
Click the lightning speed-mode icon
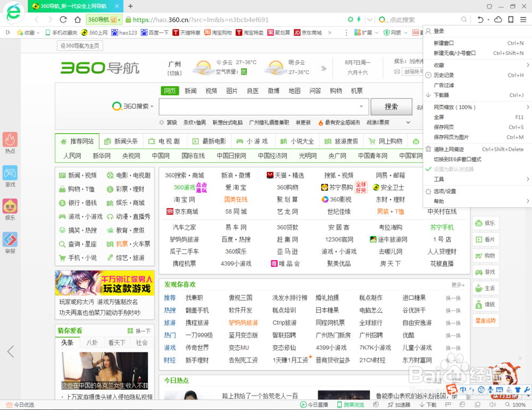[x=359, y=19]
